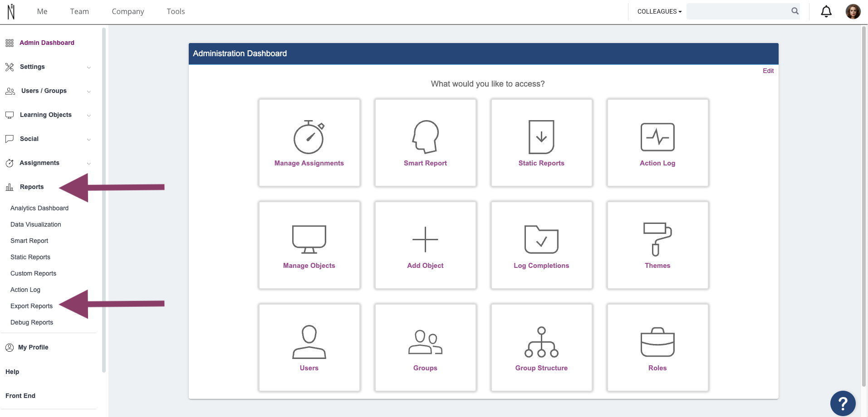The image size is (868, 417).
Task: Click the Reports bar chart sidebar icon
Action: (10, 187)
